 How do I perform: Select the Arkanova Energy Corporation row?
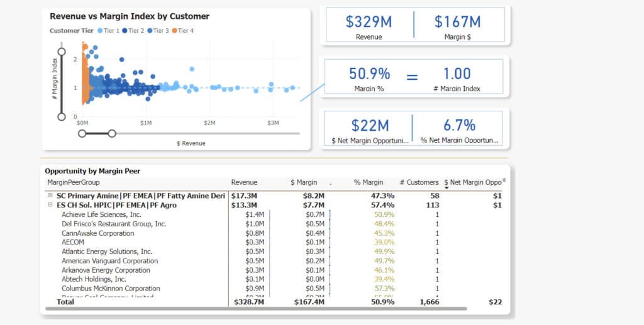pos(273,270)
